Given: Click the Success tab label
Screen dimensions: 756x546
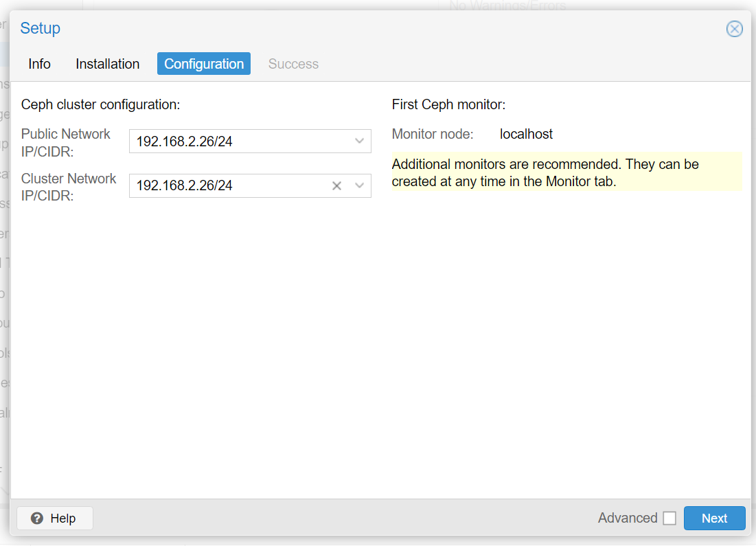Looking at the screenshot, I should 293,63.
